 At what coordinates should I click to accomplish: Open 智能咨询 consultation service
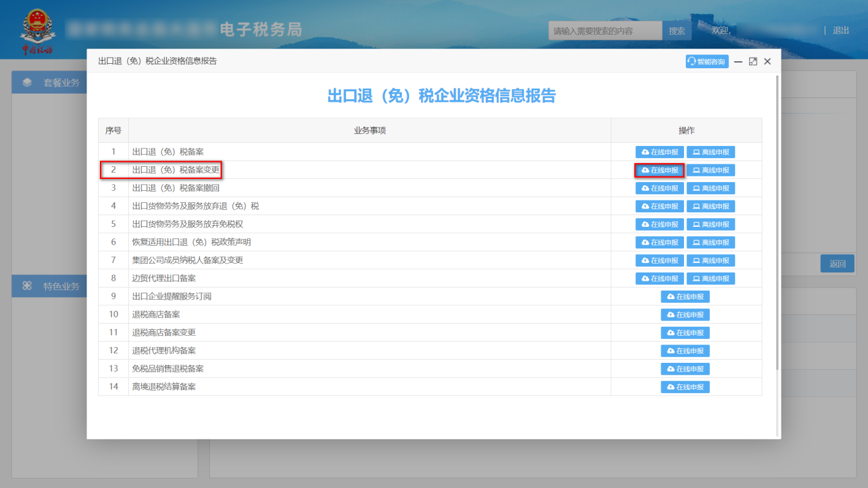pos(707,61)
